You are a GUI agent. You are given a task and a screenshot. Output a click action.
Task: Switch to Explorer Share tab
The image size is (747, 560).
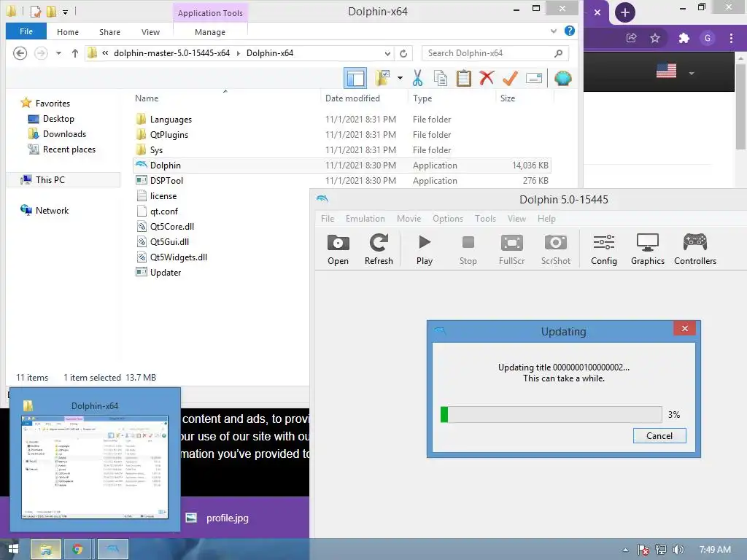pyautogui.click(x=109, y=32)
